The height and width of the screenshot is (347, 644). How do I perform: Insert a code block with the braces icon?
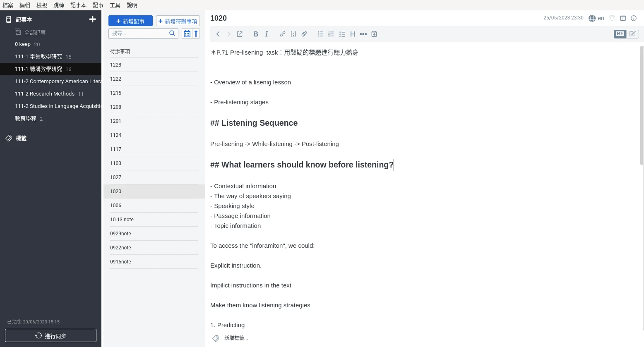[x=293, y=34]
